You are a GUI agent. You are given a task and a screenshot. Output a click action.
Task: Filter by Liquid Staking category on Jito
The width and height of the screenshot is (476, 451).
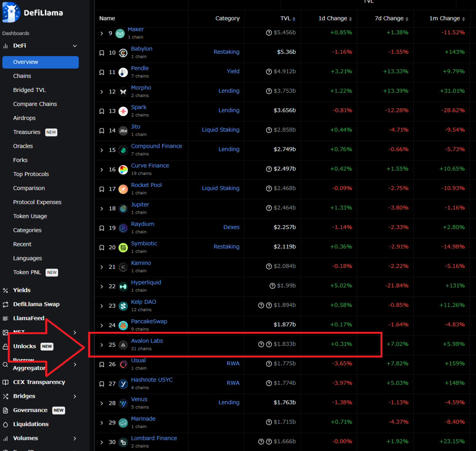[221, 130]
